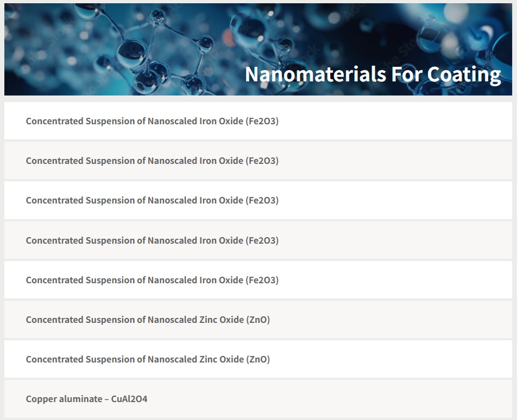Open the first Zinc Oxide (ZnO) suspension entry

(x=148, y=320)
